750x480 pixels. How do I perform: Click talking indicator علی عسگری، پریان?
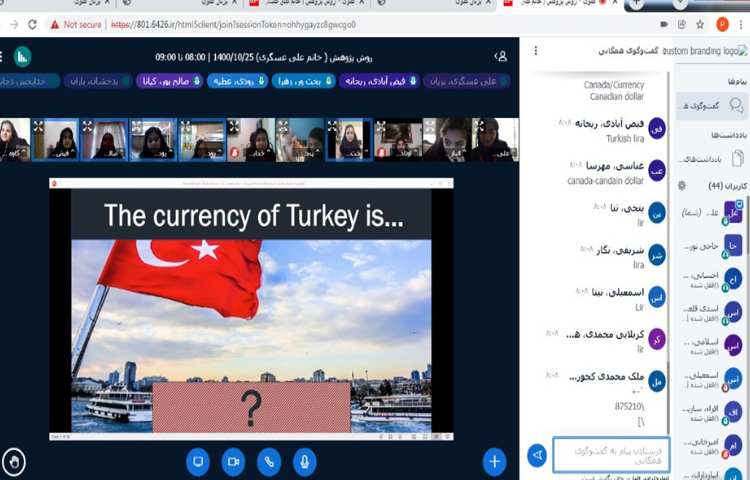466,81
